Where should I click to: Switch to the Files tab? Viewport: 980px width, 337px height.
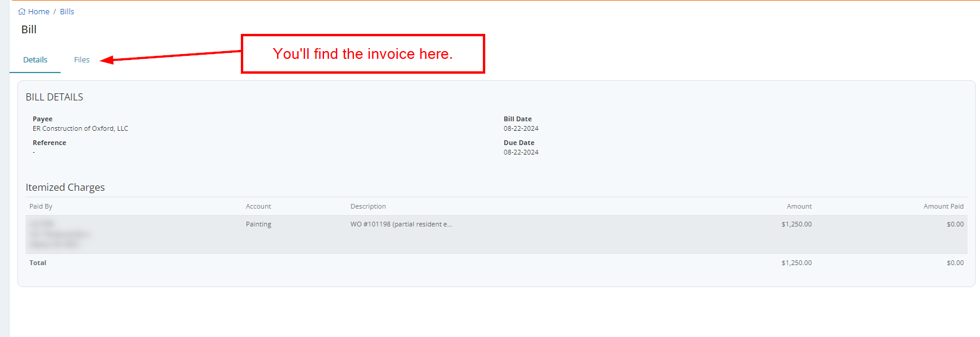(81, 59)
